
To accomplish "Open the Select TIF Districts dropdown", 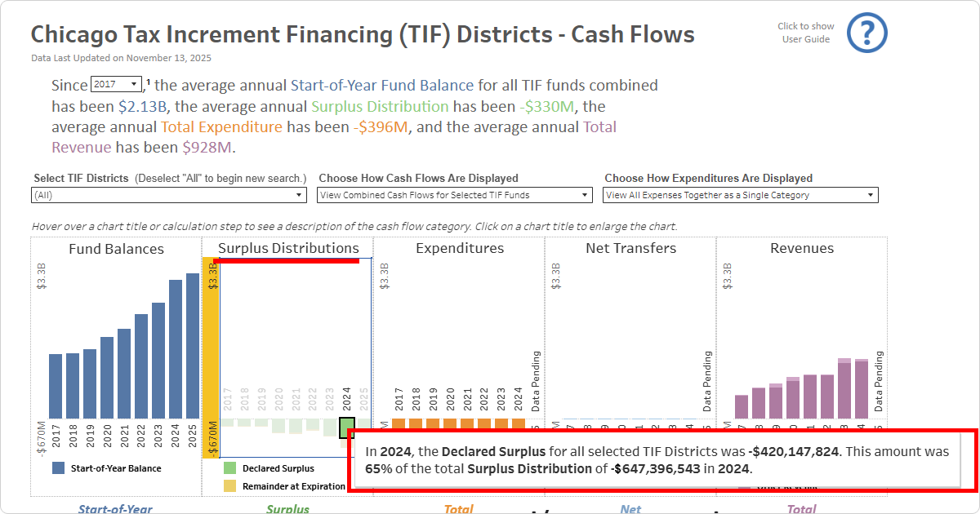I will coord(168,195).
